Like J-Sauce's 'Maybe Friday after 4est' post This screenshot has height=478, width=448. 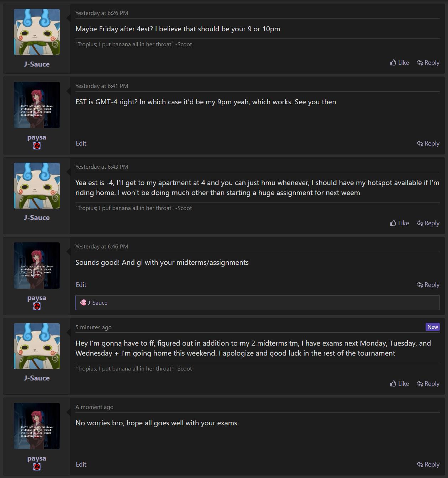400,63
